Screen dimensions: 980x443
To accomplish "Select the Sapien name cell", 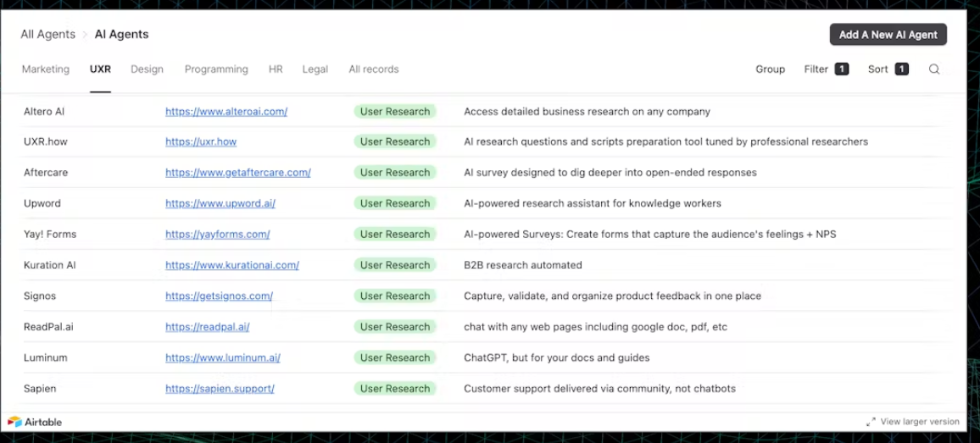I will pos(39,389).
